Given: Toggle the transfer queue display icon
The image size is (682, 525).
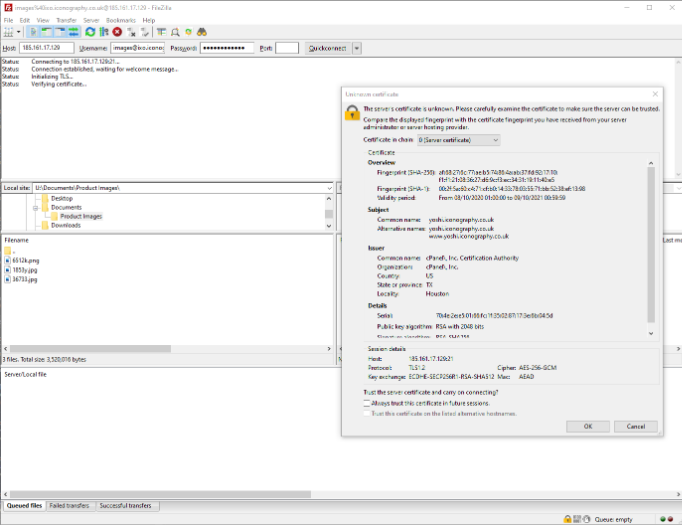Looking at the screenshot, I should point(73,32).
